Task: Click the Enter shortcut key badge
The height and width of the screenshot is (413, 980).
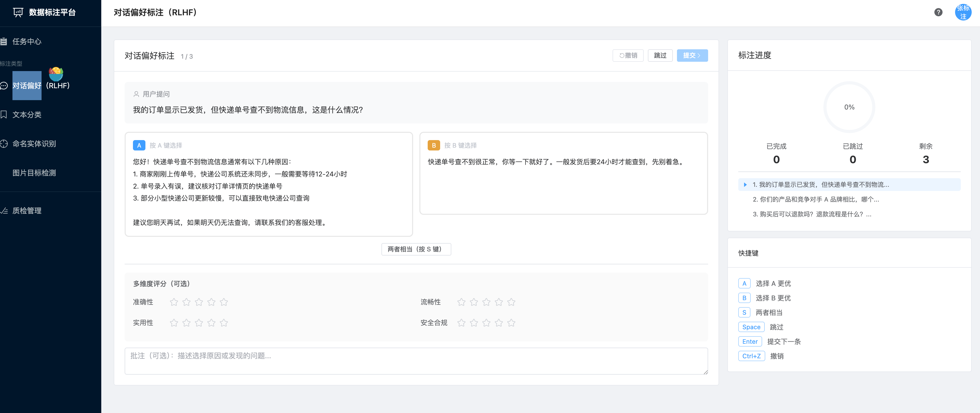Action: coord(750,342)
